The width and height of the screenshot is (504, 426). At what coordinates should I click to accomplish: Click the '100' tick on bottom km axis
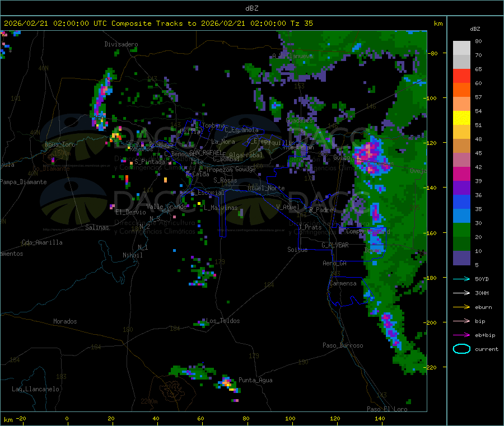point(290,418)
